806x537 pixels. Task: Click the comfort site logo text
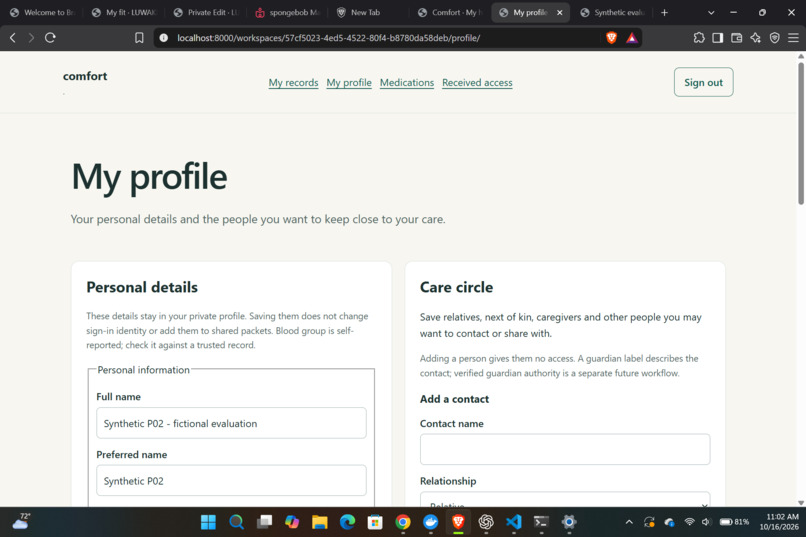coord(85,76)
